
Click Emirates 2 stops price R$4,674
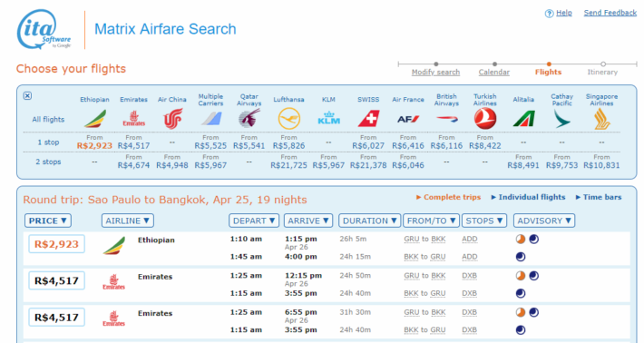pyautogui.click(x=133, y=165)
